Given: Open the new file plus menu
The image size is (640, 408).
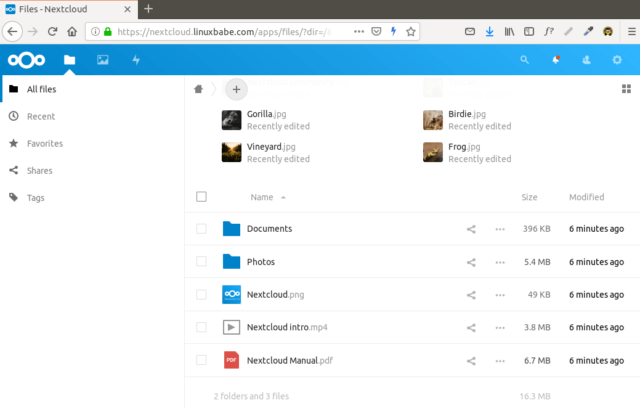Looking at the screenshot, I should pyautogui.click(x=236, y=89).
